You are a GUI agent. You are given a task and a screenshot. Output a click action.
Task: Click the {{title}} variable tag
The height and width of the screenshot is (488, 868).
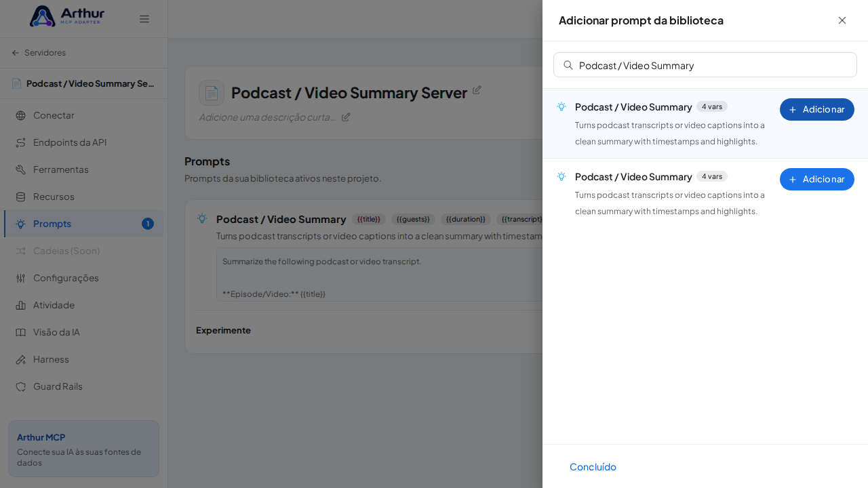(369, 219)
